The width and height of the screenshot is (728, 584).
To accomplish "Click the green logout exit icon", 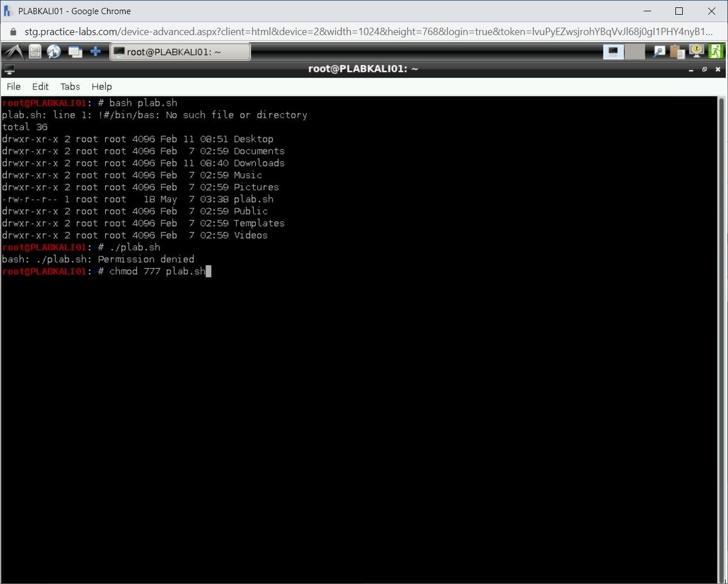I will pyautogui.click(x=716, y=51).
